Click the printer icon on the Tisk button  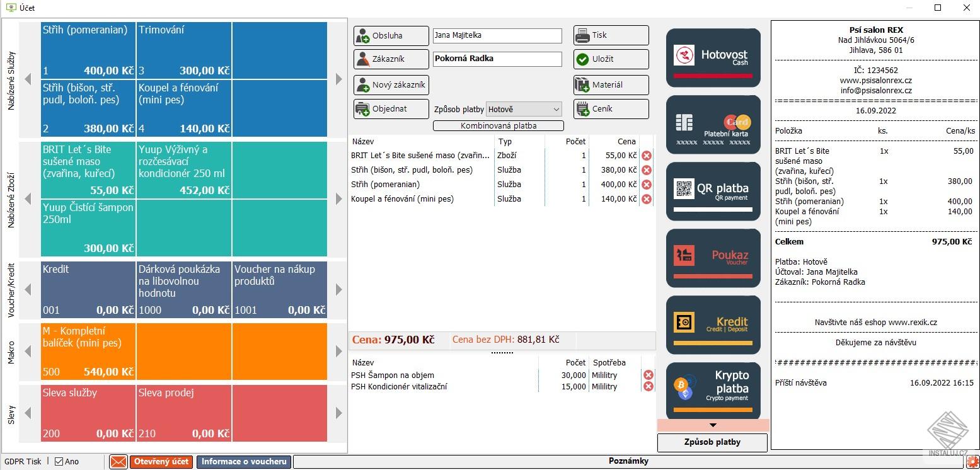pyautogui.click(x=583, y=35)
